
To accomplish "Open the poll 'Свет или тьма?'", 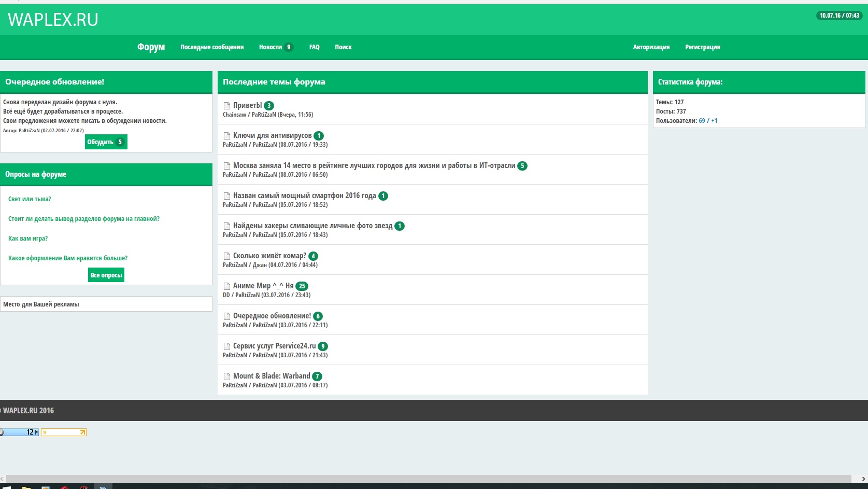I will click(x=30, y=199).
